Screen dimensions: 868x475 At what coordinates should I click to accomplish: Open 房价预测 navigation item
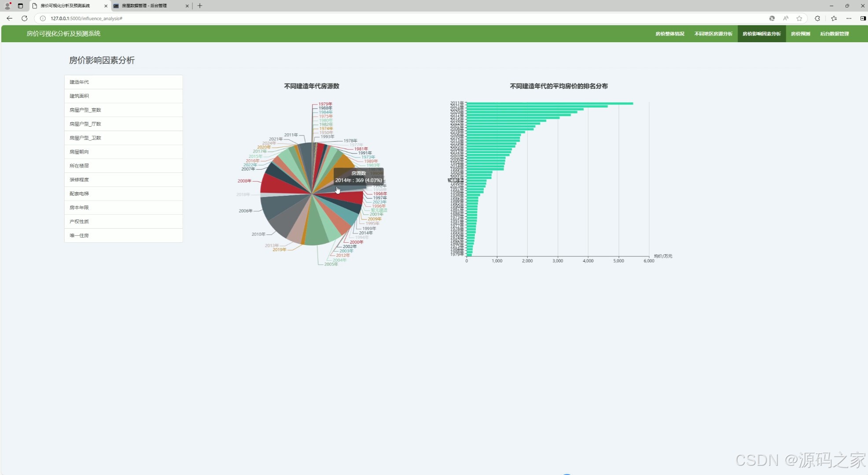pyautogui.click(x=800, y=34)
